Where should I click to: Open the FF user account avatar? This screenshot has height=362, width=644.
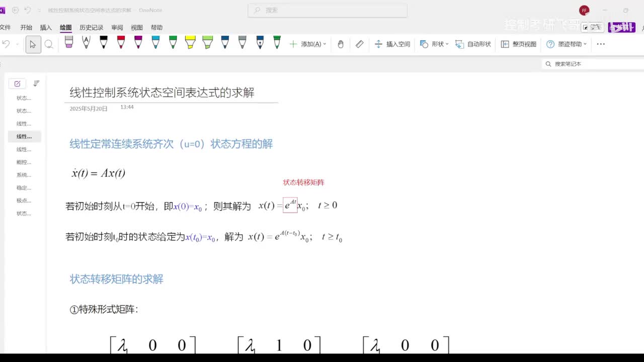coord(584,10)
